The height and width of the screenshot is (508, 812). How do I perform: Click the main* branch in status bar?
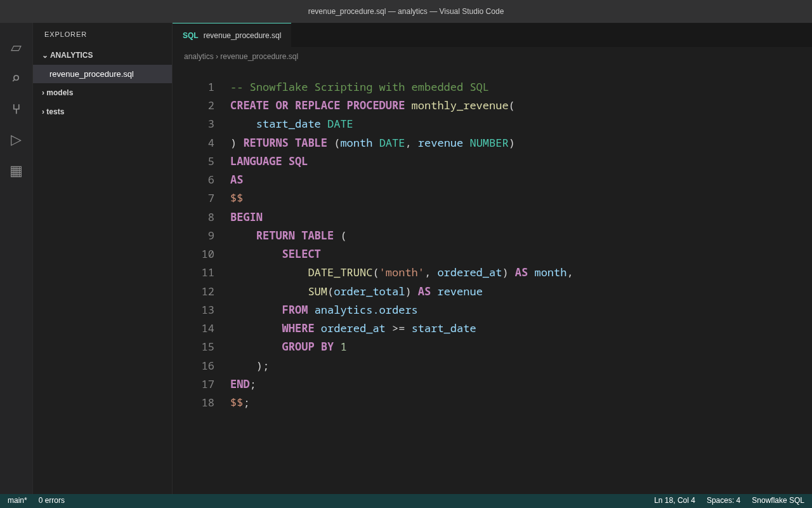pos(17,500)
